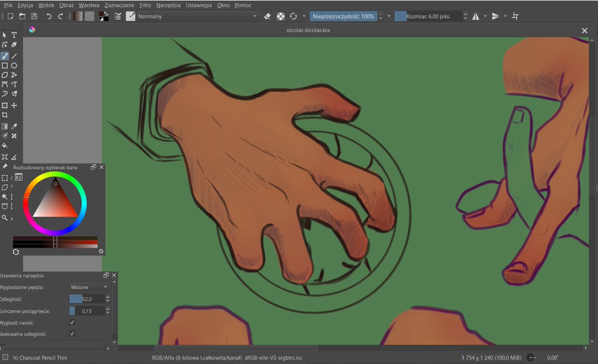Image resolution: width=598 pixels, height=364 pixels.
Task: Toggle the 'Skalowalna odległość' checkbox
Action: [72, 334]
